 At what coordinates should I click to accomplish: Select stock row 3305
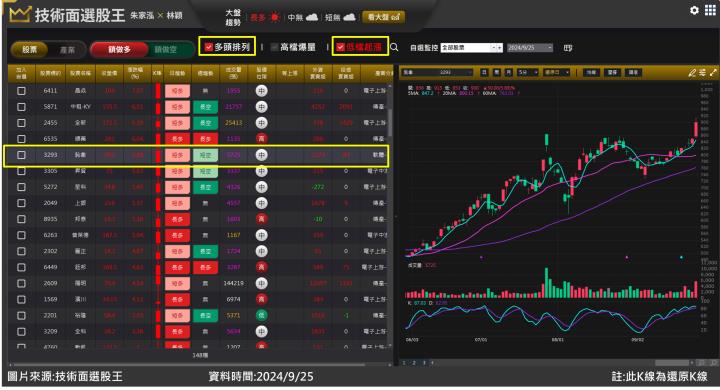tap(197, 171)
